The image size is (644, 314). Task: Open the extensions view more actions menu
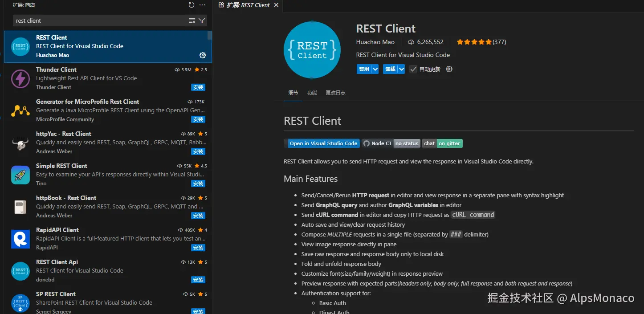coord(202,5)
